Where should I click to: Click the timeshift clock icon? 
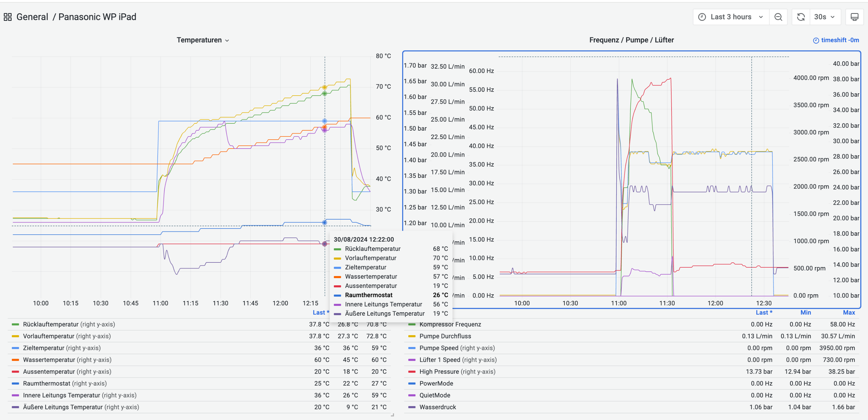816,41
